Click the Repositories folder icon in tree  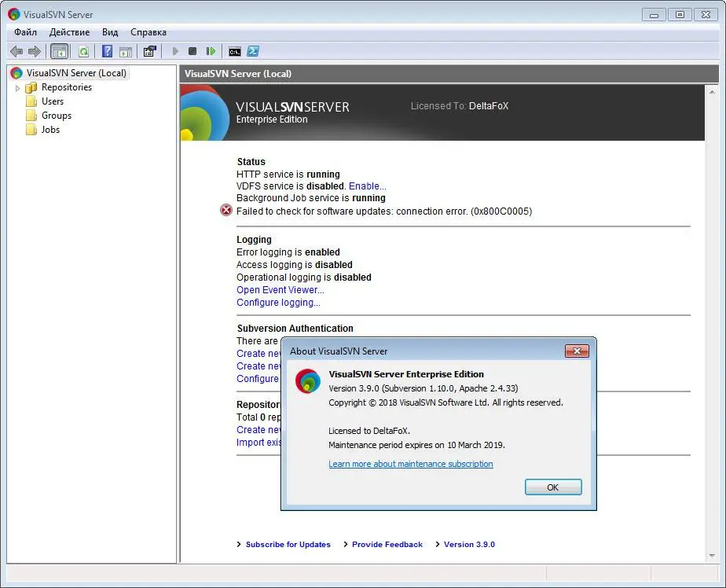coord(31,87)
